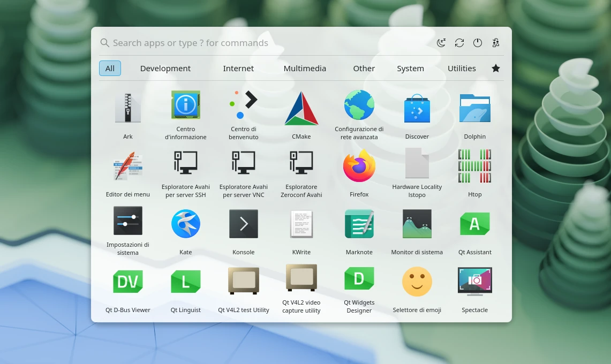Select the Multimedia category tab

pyautogui.click(x=305, y=68)
